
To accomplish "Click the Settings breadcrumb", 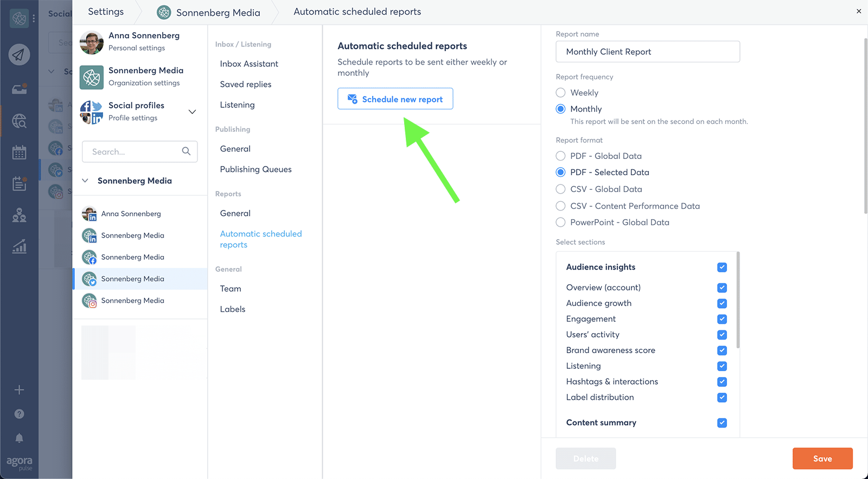I will coord(106,11).
